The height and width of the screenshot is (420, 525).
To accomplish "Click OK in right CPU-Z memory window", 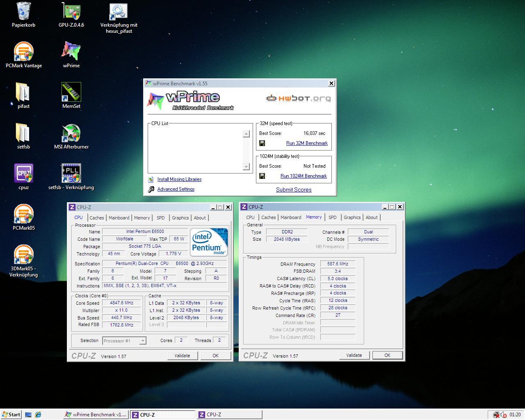I will 387,355.
